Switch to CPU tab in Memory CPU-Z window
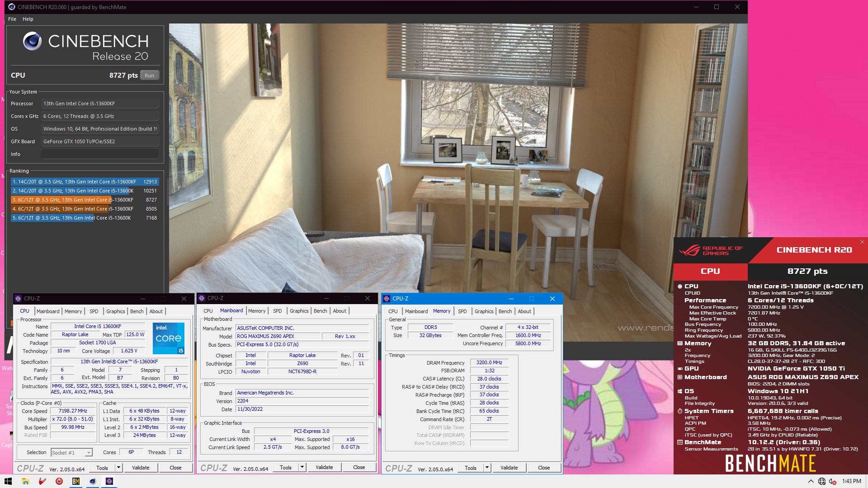This screenshot has width=868, height=488. click(x=393, y=311)
